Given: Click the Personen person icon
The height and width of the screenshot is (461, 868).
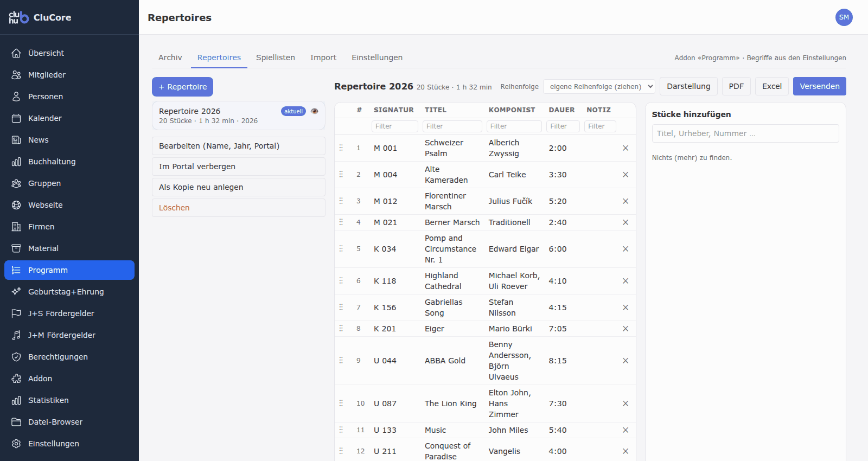Looking at the screenshot, I should coord(16,97).
